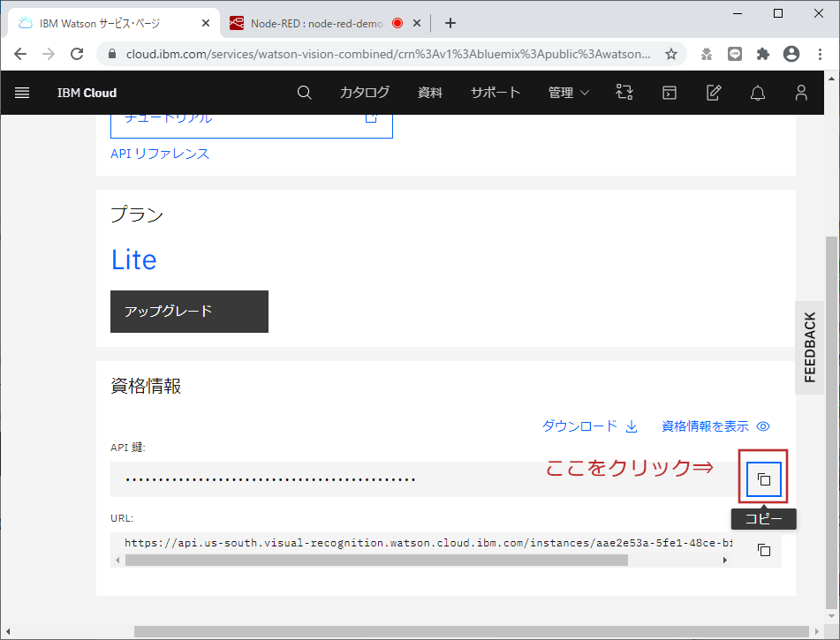The width and height of the screenshot is (840, 640).
Task: Launch the web terminal icon
Action: point(669,93)
